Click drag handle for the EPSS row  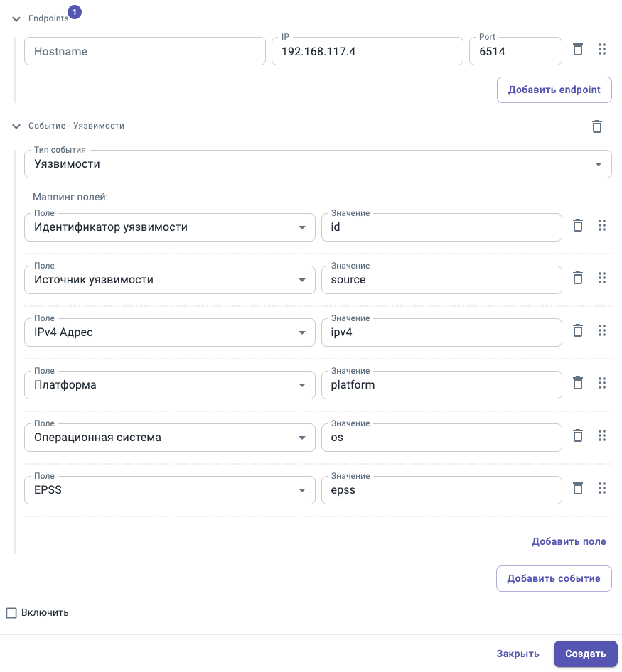coord(602,489)
